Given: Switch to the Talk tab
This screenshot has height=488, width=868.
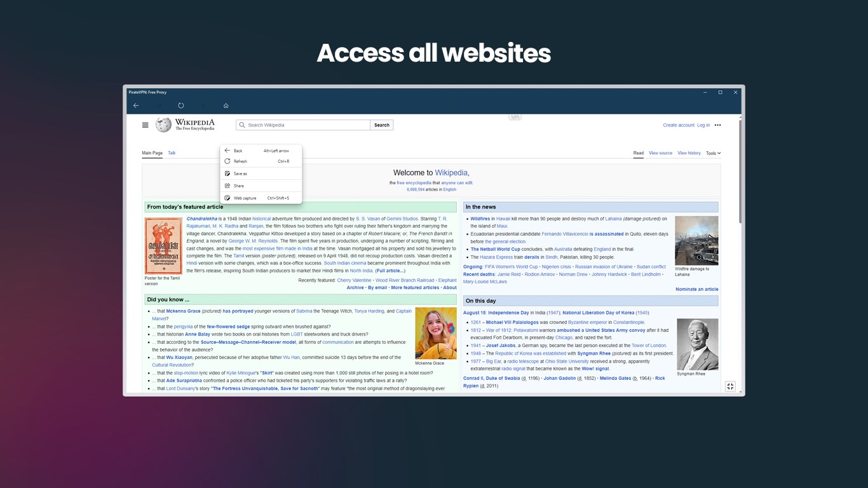Looking at the screenshot, I should tap(172, 153).
